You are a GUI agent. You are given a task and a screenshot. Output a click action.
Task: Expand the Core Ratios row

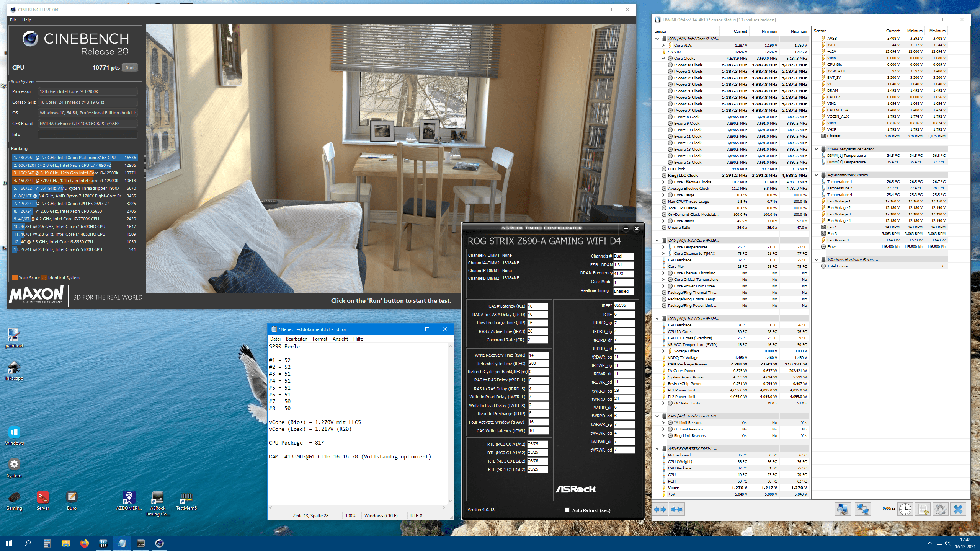coord(663,221)
